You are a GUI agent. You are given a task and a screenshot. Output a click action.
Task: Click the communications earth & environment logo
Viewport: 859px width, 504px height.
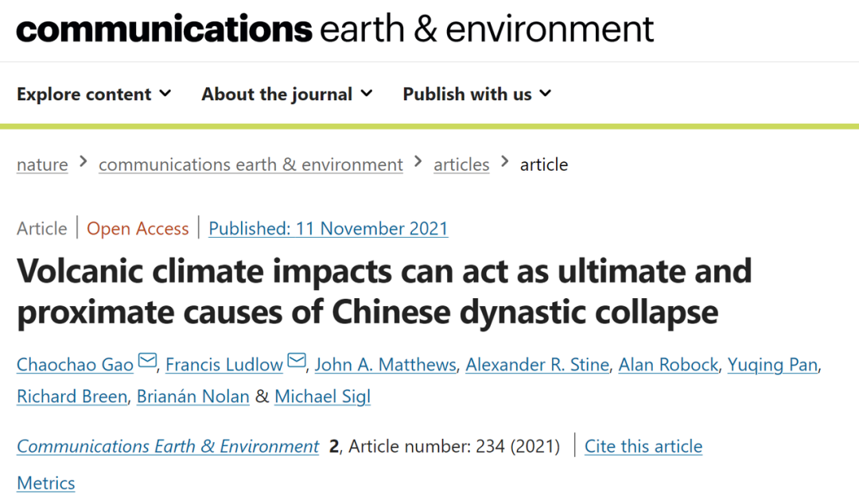(335, 29)
